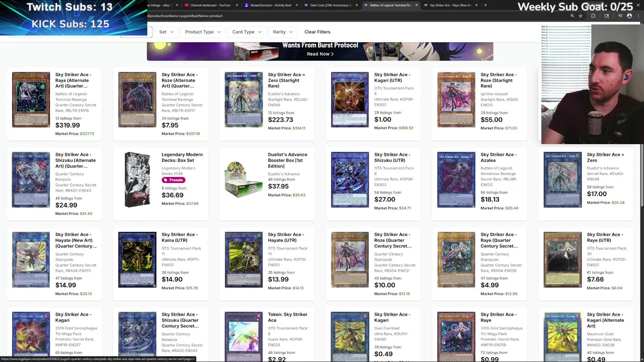Click the $37.95 Duelist's Advance Booster Box price
Screen dimensions: 644x362
pos(278,187)
